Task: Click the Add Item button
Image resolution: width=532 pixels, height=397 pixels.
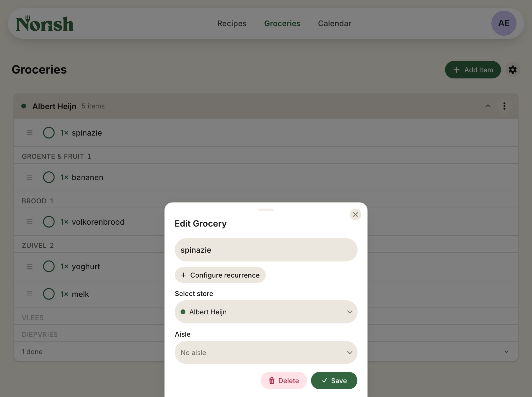Action: point(473,70)
